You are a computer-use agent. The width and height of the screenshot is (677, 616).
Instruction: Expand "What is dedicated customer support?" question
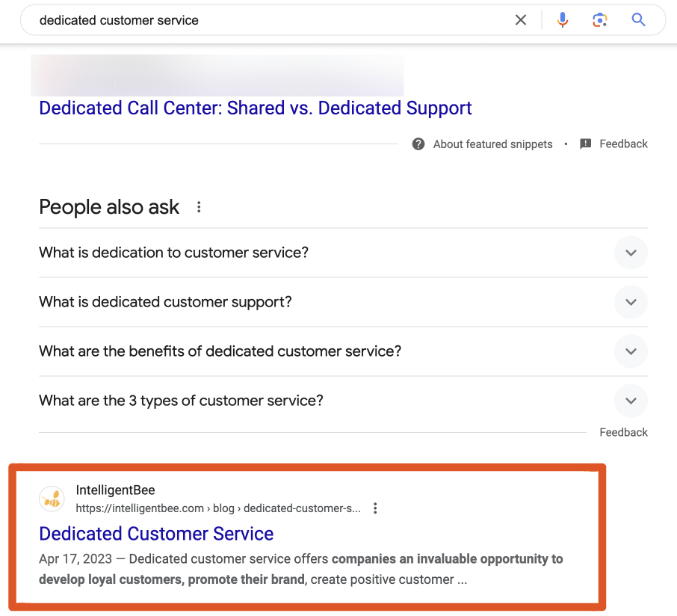(x=343, y=302)
